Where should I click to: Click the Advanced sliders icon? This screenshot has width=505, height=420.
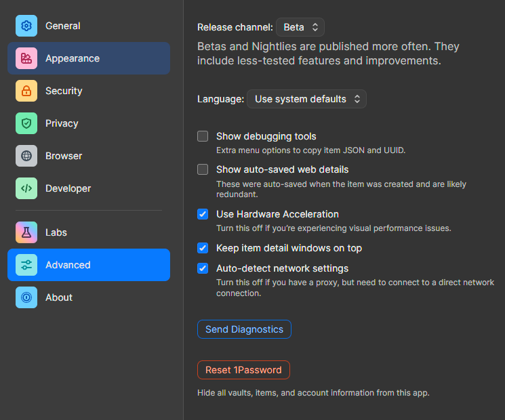pyautogui.click(x=26, y=265)
